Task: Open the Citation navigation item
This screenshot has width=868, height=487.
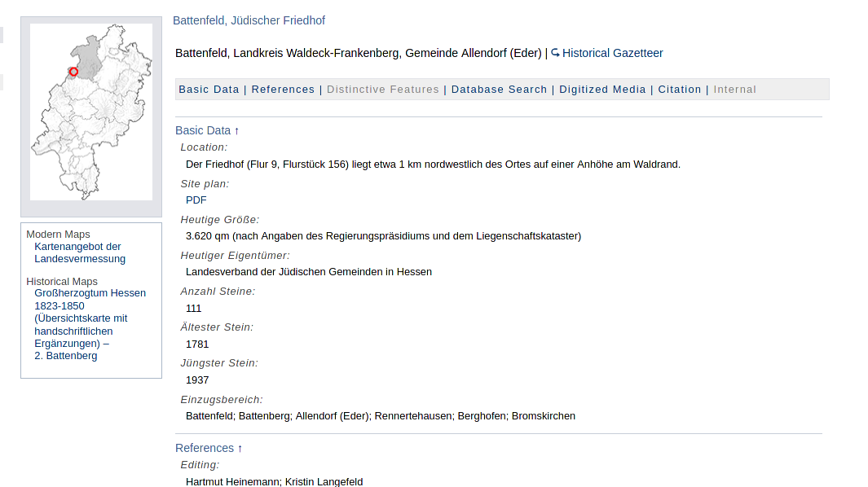Action: point(680,90)
